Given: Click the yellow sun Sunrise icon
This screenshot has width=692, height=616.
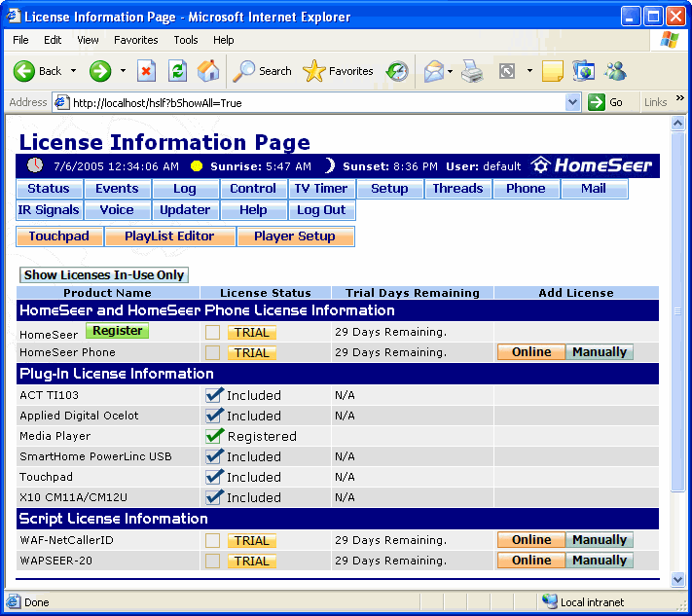Looking at the screenshot, I should tap(197, 165).
